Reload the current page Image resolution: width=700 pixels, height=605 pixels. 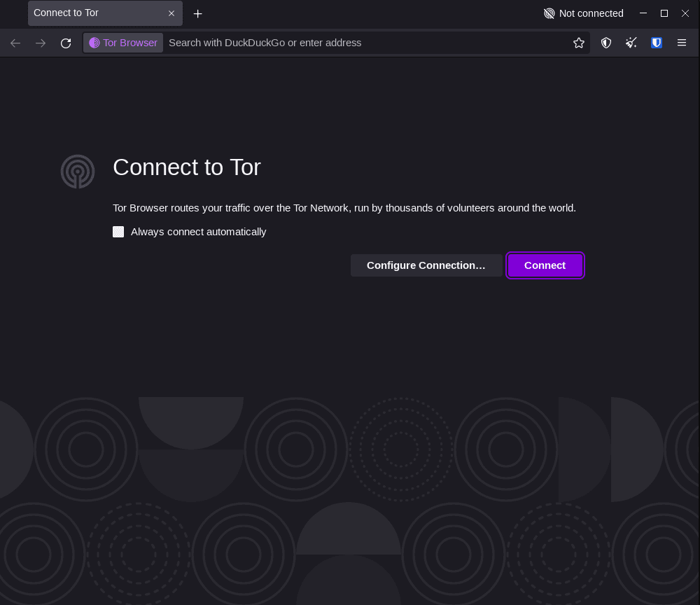click(66, 43)
